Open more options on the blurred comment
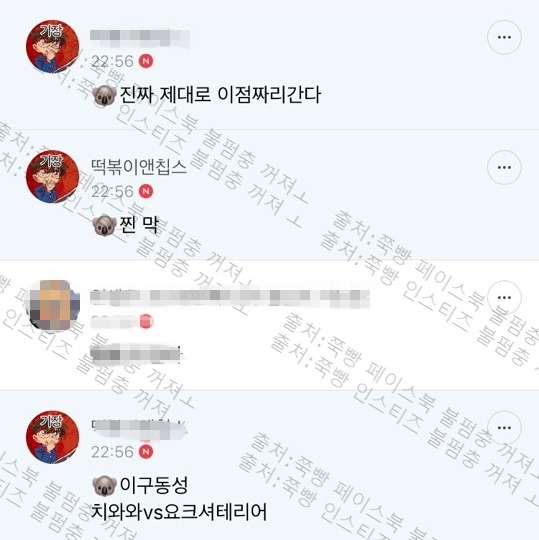 504,298
